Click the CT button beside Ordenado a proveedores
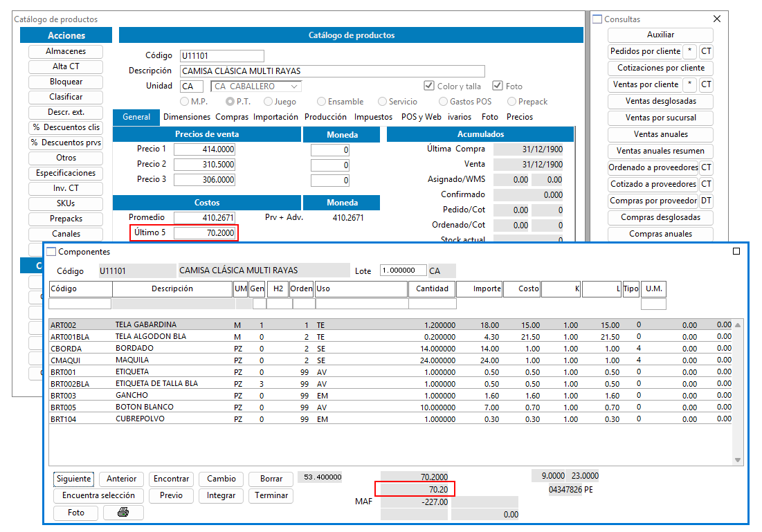Image resolution: width=762 pixels, height=532 pixels. point(706,167)
